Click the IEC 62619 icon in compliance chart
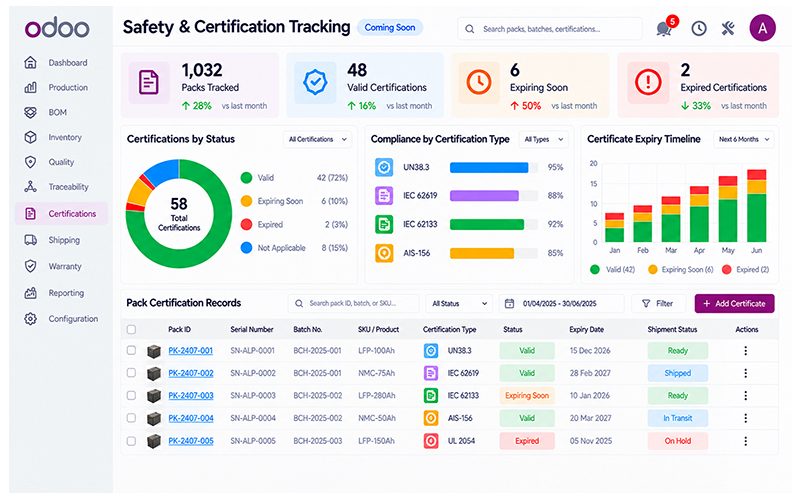Viewport: 800px width, 498px height. point(384,195)
